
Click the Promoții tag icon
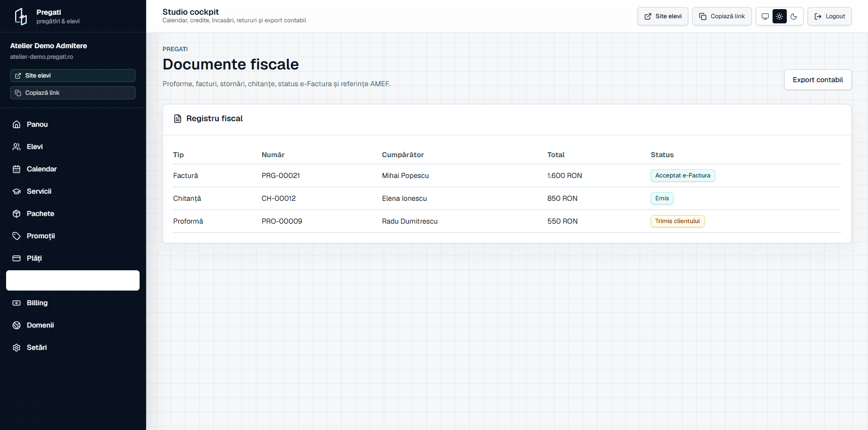17,236
